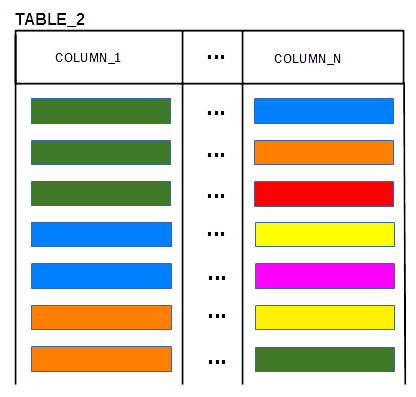Click the upper orange bar in COLUMN_1
This screenshot has height=397, width=416.
pos(101,317)
